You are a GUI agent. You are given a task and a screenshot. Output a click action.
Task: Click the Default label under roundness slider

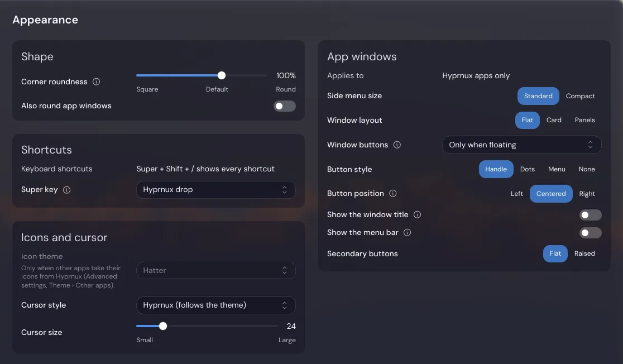(217, 89)
